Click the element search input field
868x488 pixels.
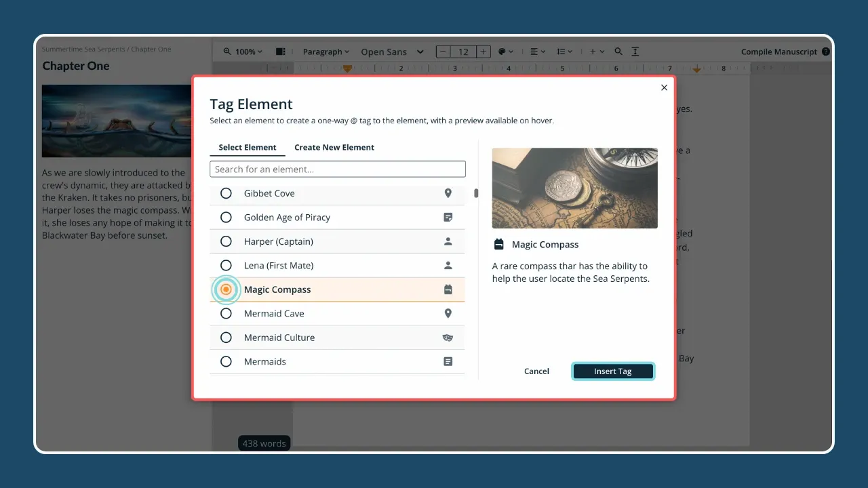[337, 169]
